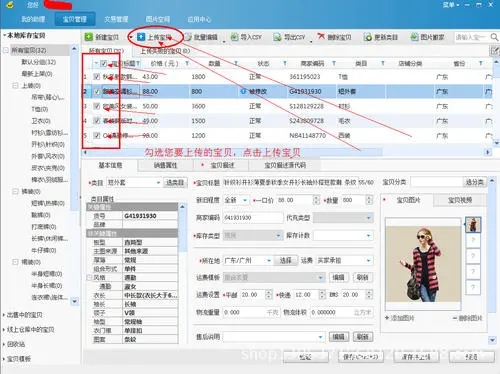Open the Upload Item dropdown arrow
Image resolution: width=500 pixels, height=374 pixels.
pos(131,37)
